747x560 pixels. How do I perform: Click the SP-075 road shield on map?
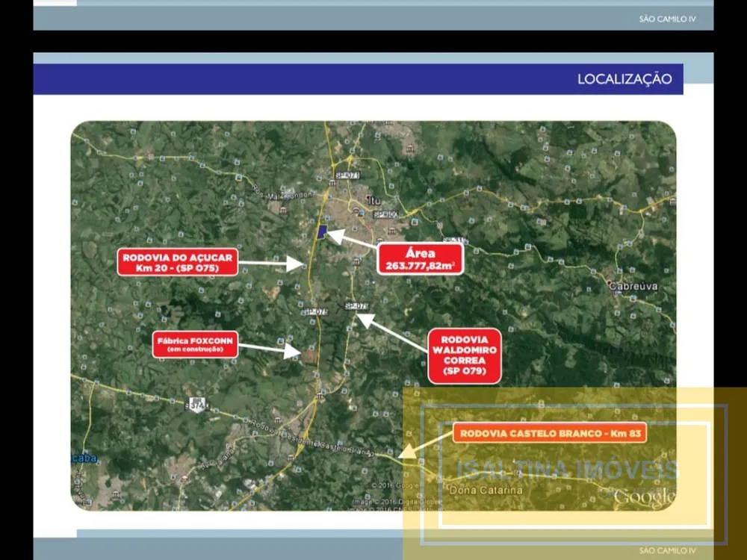coord(315,312)
